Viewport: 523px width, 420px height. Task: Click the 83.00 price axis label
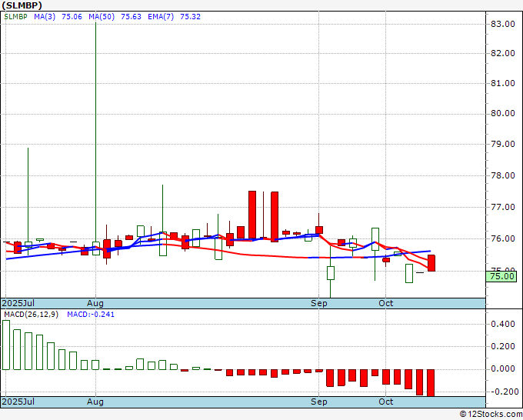(503, 24)
